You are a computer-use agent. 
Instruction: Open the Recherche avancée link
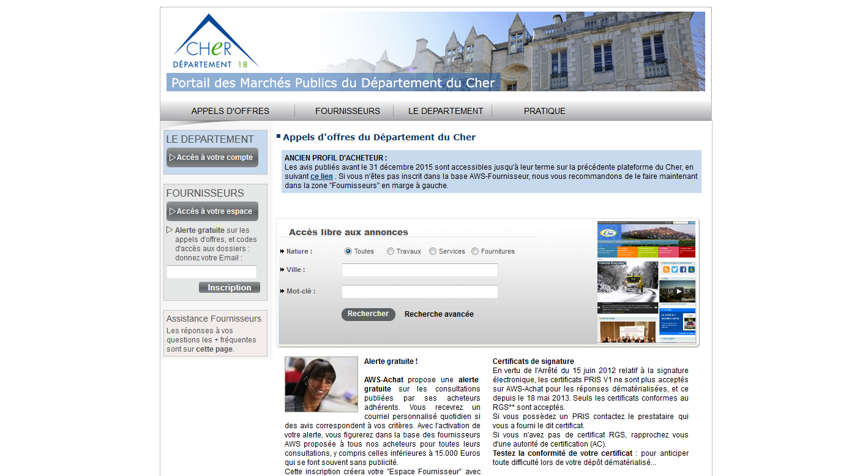coord(439,314)
